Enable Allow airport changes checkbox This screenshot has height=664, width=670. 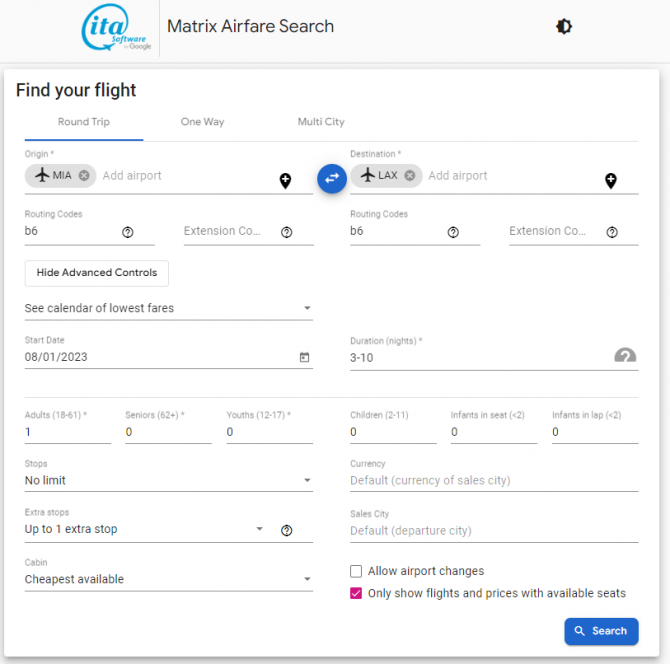click(x=356, y=571)
